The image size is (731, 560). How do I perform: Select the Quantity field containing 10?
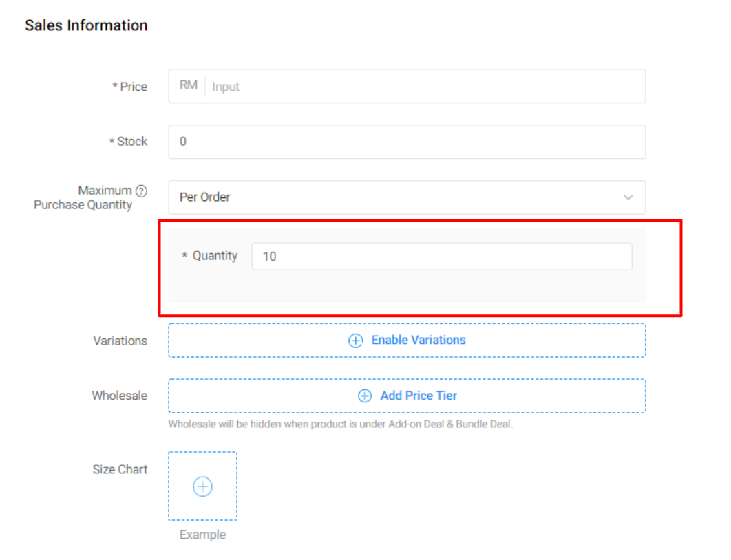click(441, 257)
